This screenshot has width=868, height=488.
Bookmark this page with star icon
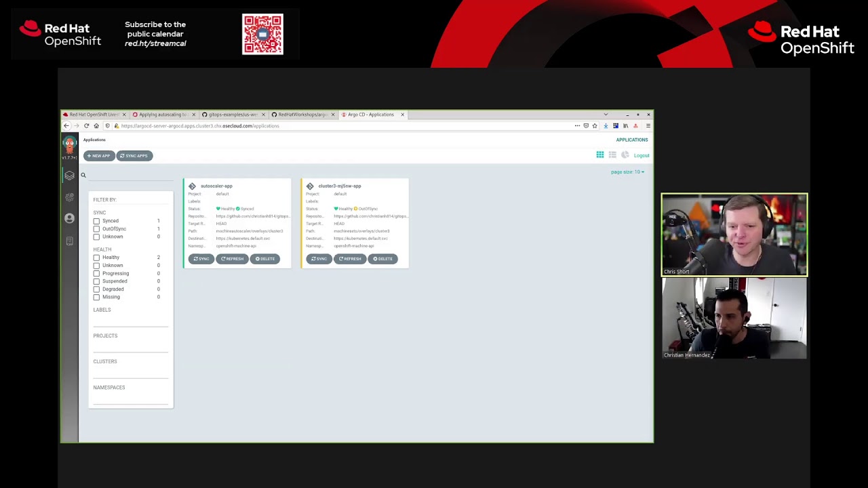(x=595, y=125)
